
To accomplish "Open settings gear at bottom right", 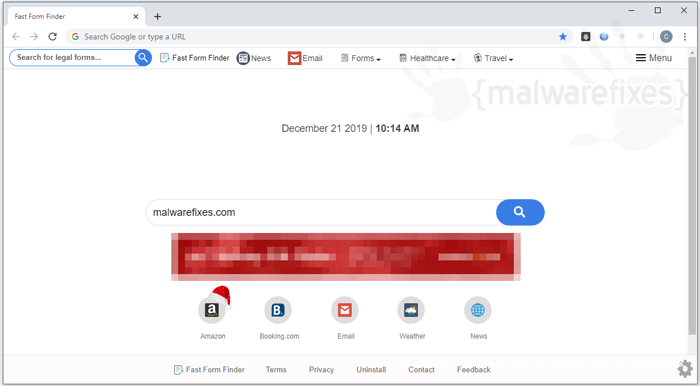I will [685, 369].
